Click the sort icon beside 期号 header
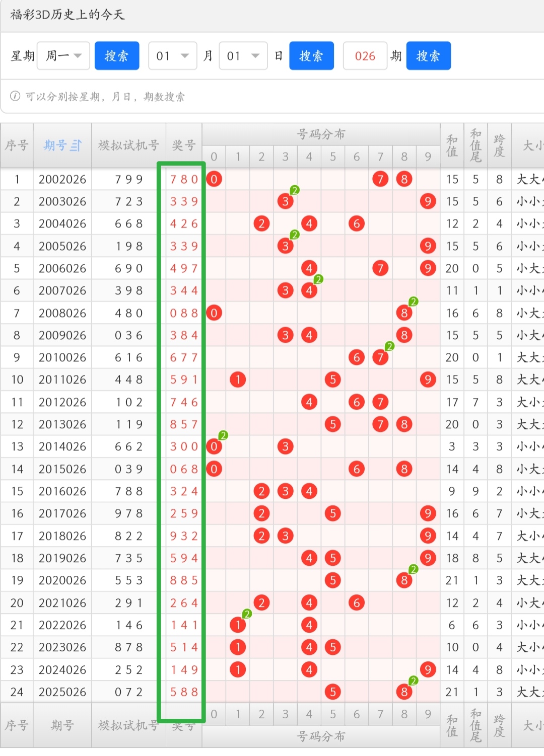This screenshot has width=544, height=756. [76, 146]
